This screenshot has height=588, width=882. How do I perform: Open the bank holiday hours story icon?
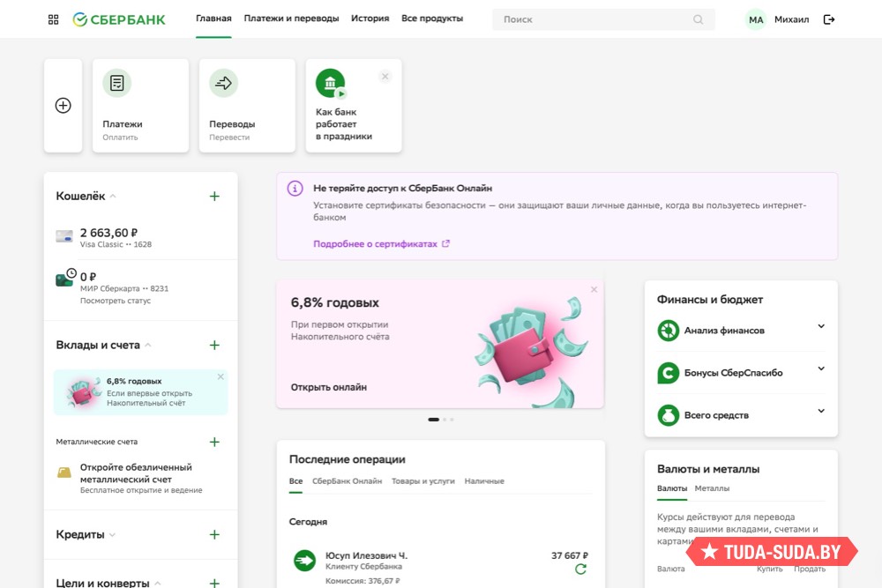(x=331, y=83)
